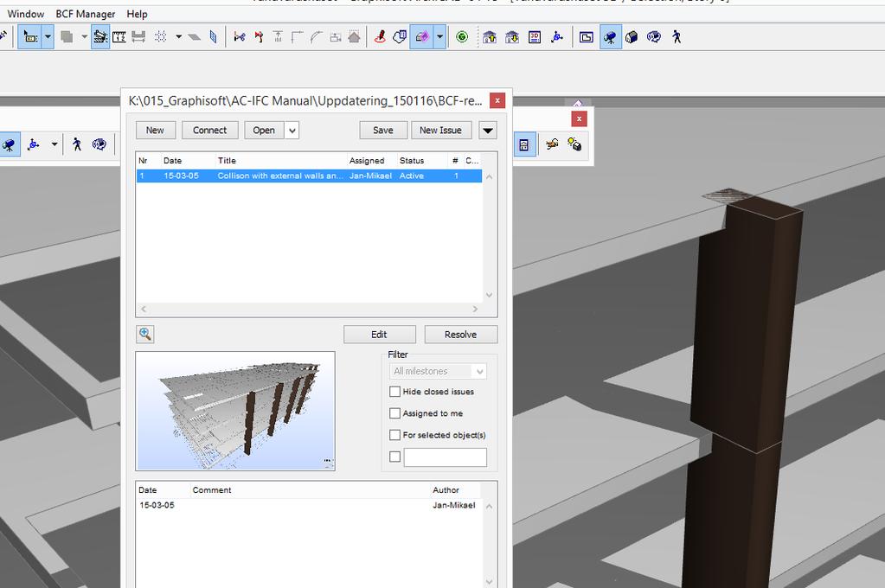
Task: Click the zoom magnifier icon
Action: pos(145,334)
